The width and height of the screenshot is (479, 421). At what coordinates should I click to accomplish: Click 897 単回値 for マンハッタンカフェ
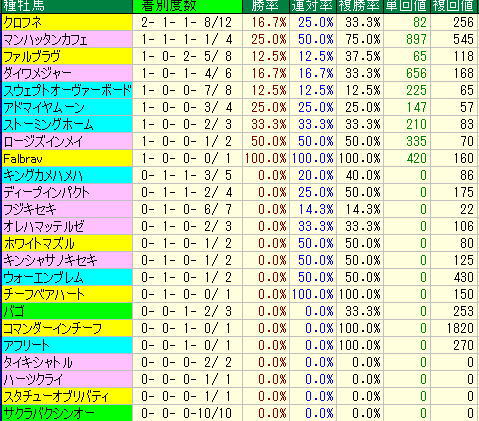(x=416, y=39)
